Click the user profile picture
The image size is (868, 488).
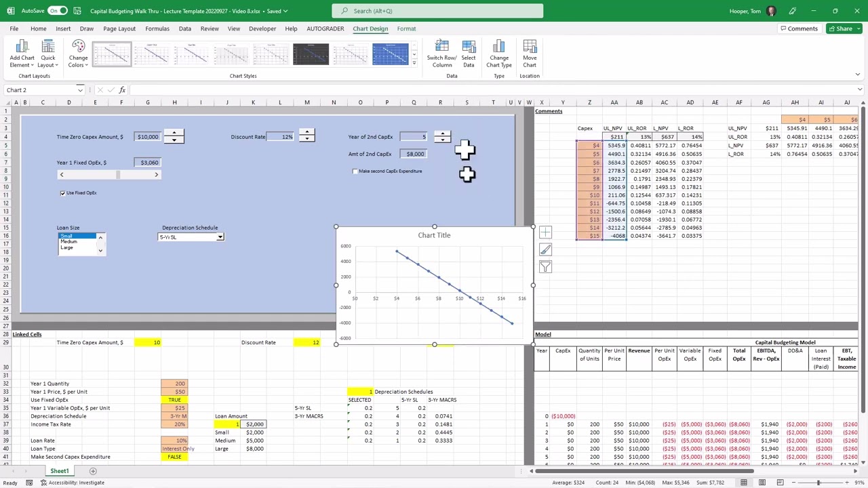[x=772, y=11]
